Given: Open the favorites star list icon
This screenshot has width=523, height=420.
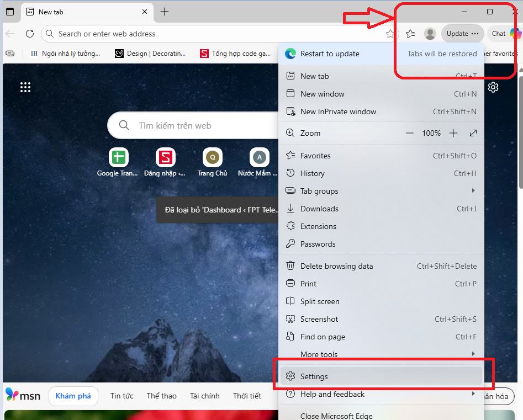Looking at the screenshot, I should click(410, 34).
